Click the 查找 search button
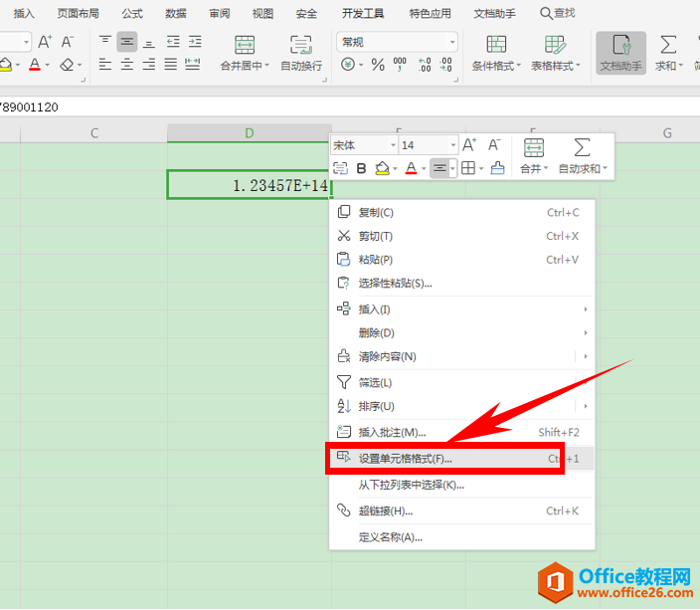This screenshot has height=610, width=700. (557, 13)
